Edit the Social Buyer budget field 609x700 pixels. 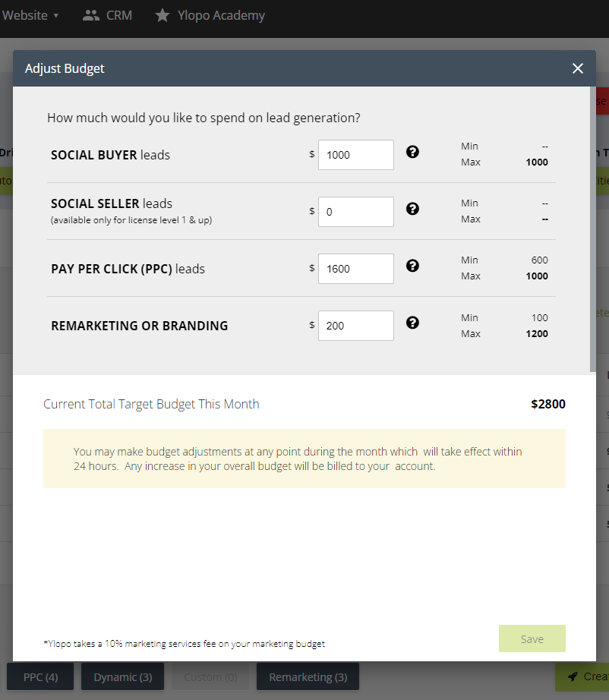[355, 155]
